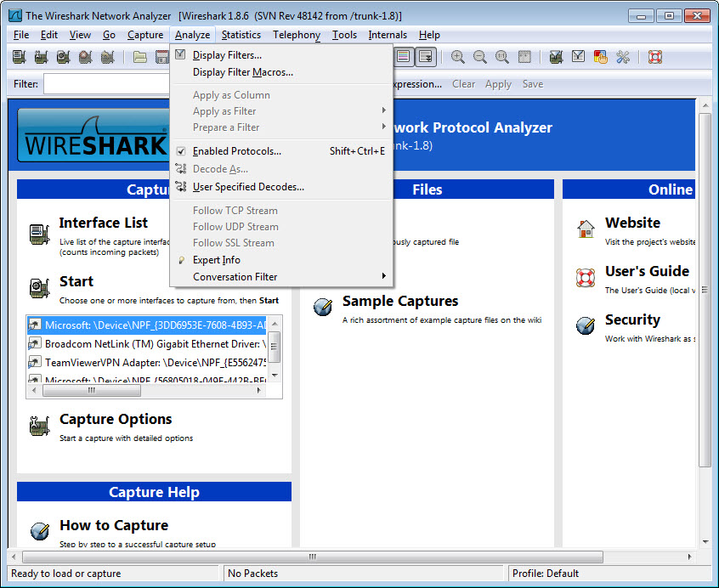This screenshot has width=719, height=588.
Task: Click the Security globe icon
Action: 586,325
